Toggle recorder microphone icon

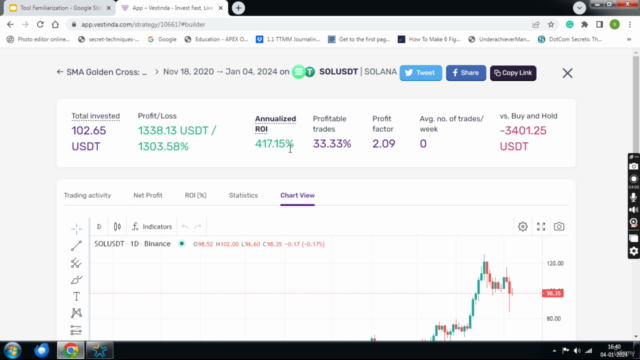[633, 197]
